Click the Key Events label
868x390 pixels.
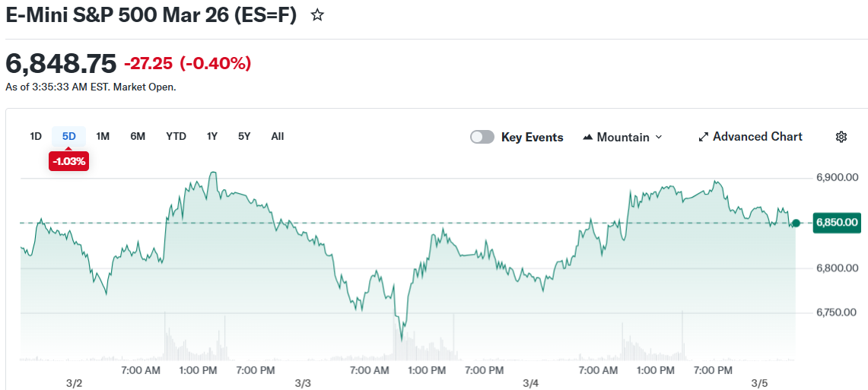click(x=532, y=137)
